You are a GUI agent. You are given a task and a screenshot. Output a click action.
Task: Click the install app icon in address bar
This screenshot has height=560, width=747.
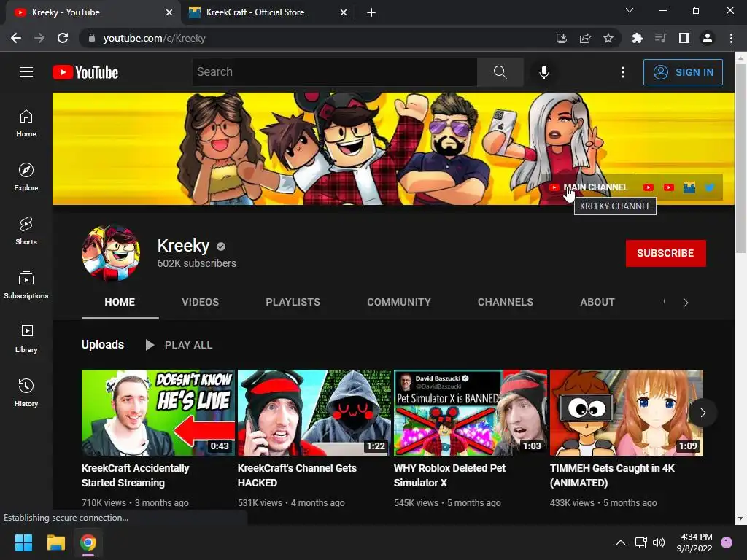click(x=561, y=38)
